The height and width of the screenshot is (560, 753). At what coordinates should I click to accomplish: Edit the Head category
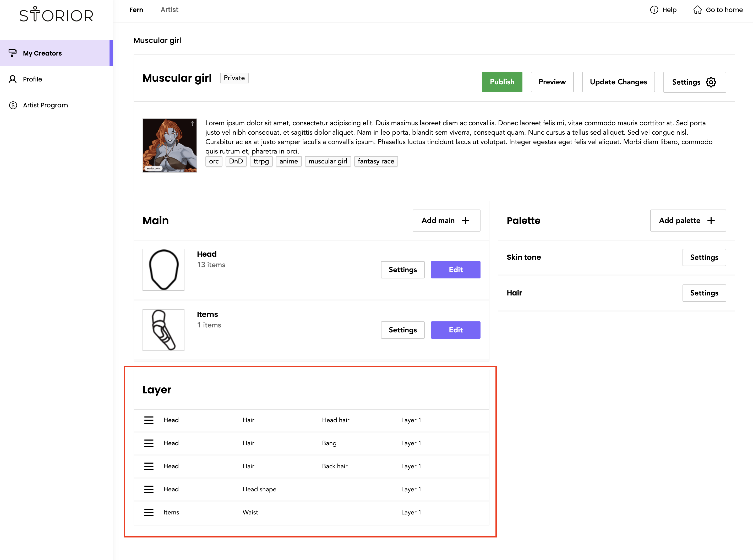point(455,270)
